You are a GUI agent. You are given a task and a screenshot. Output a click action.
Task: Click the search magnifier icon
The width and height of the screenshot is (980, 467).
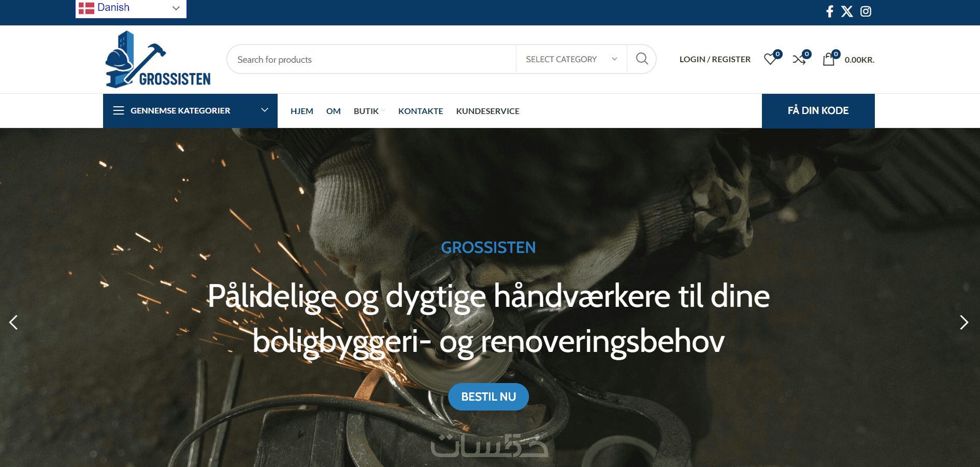click(x=642, y=59)
